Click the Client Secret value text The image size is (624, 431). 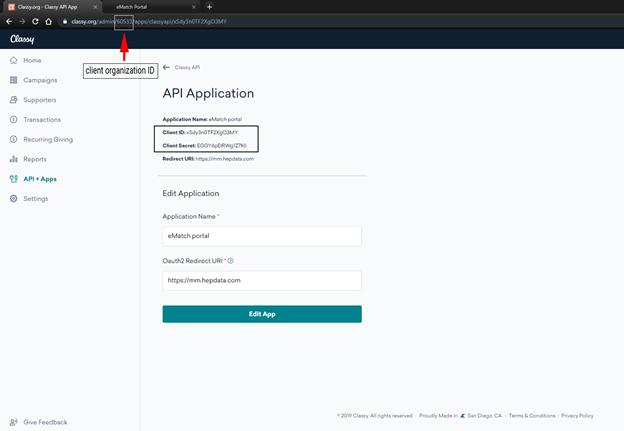[x=222, y=146]
